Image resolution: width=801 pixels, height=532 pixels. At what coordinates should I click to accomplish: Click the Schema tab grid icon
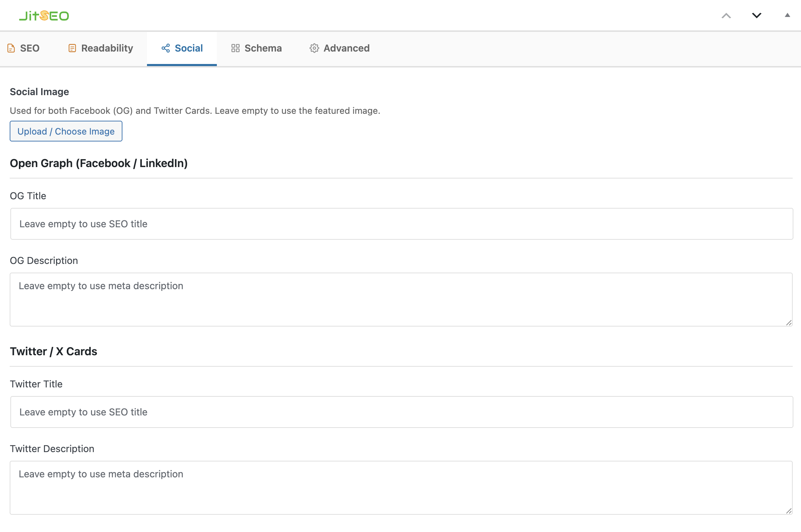(236, 48)
